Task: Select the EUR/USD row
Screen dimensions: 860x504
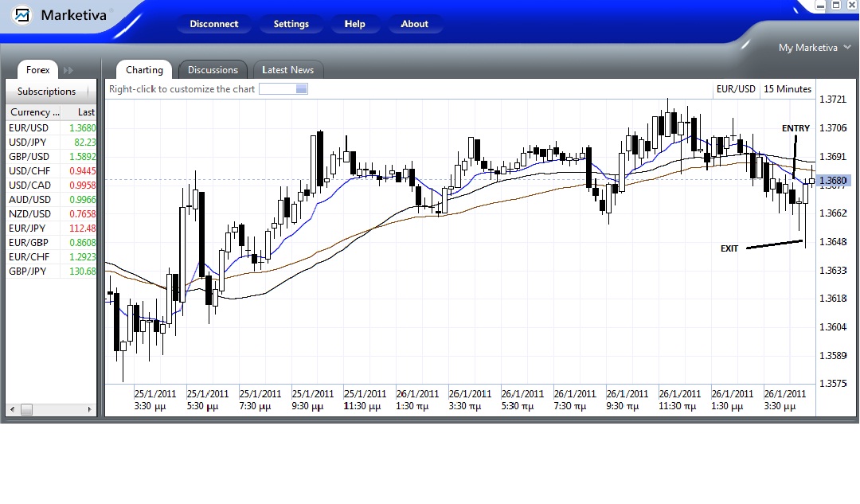Action: [52, 127]
